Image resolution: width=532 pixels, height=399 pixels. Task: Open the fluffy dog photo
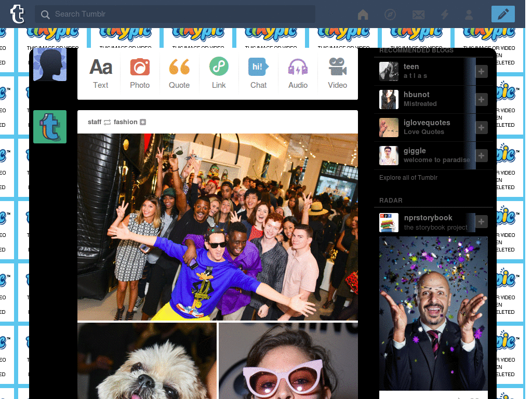[147, 361]
